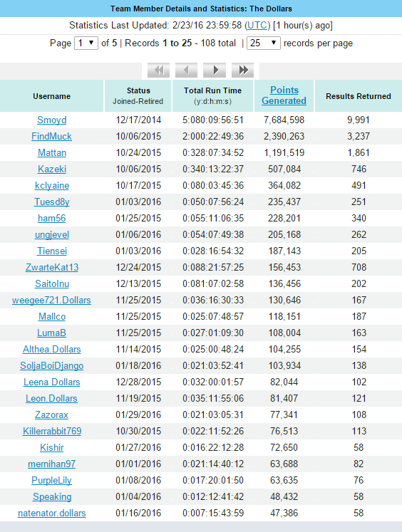This screenshot has height=532, width=402.
Task: Select the Kazeki username link
Action: coord(51,169)
